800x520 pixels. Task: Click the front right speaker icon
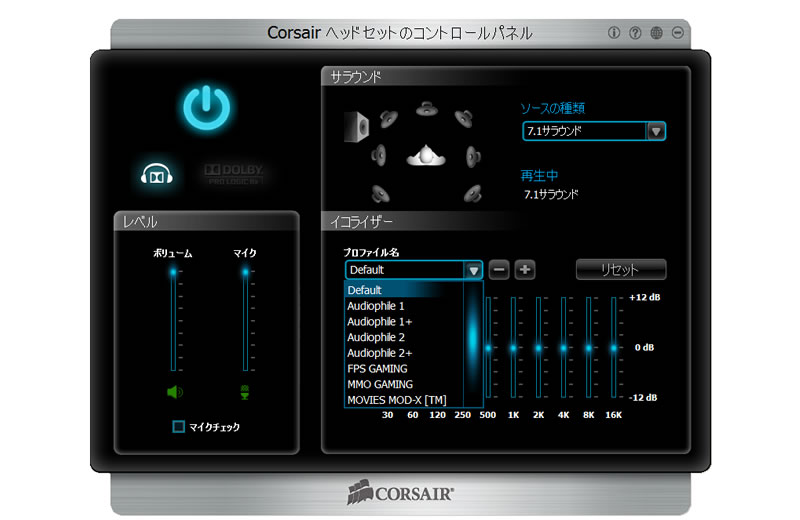[x=464, y=119]
